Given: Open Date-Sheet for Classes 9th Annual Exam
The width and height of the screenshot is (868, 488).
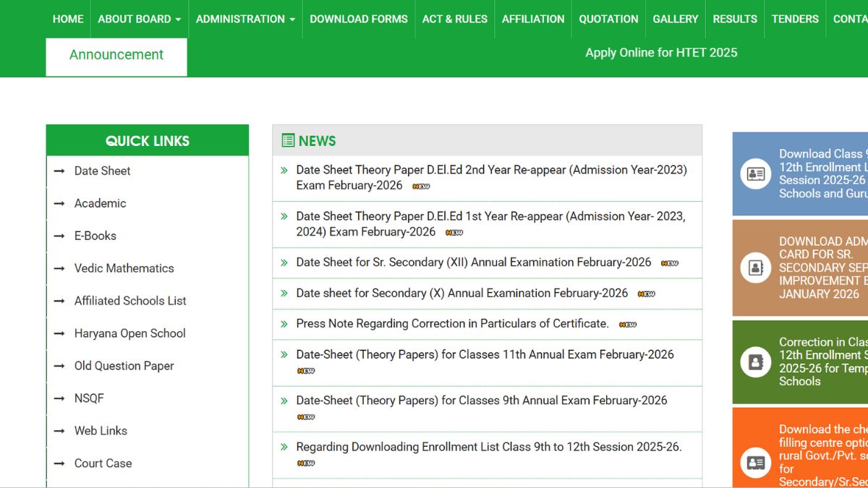Looking at the screenshot, I should 482,401.
